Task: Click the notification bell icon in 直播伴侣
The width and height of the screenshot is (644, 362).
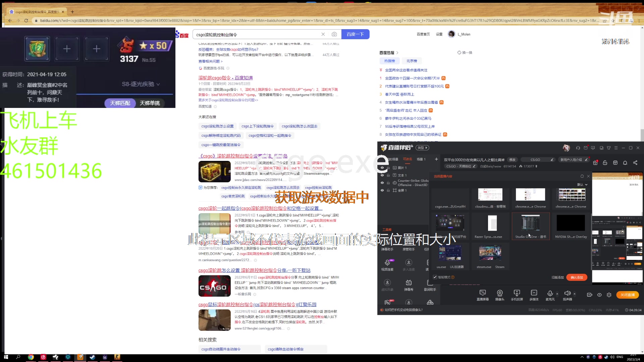Action: tap(625, 163)
